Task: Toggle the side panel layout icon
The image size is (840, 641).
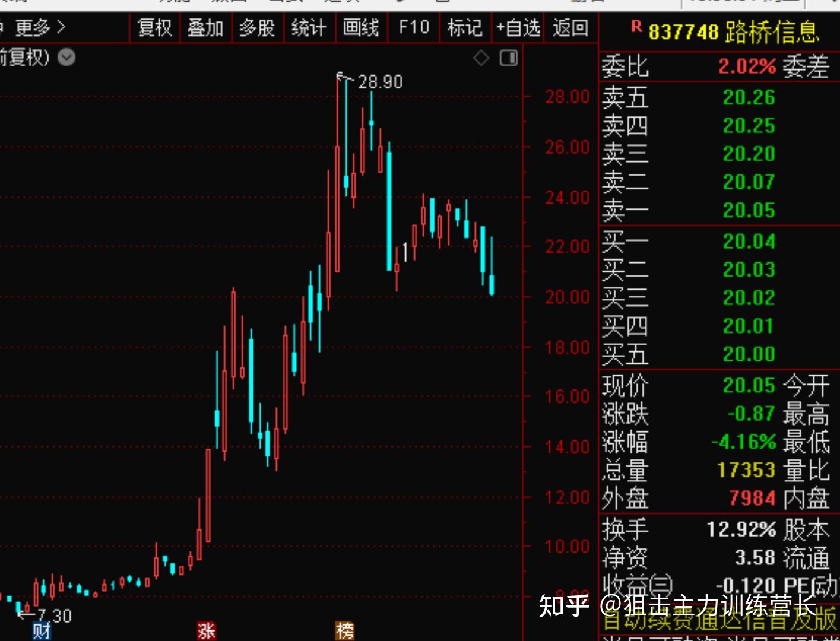Action: pos(509,58)
